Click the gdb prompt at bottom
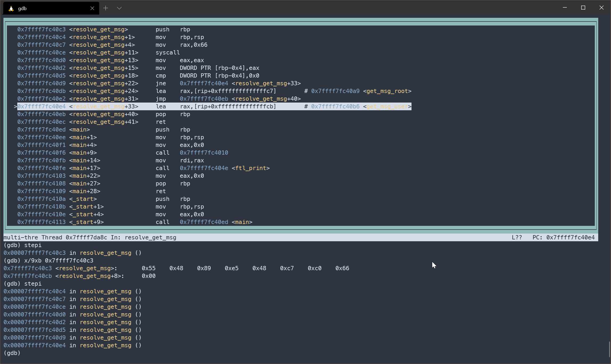The image size is (611, 364). click(12, 353)
